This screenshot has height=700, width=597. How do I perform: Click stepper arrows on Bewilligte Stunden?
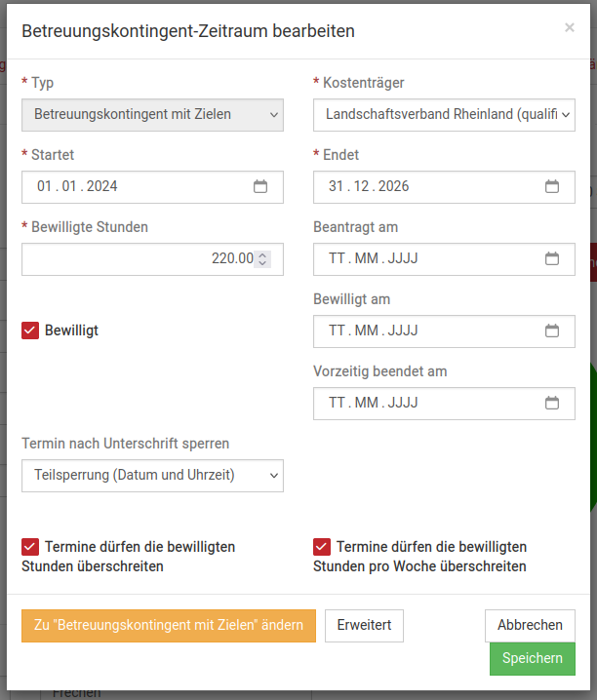point(262,259)
